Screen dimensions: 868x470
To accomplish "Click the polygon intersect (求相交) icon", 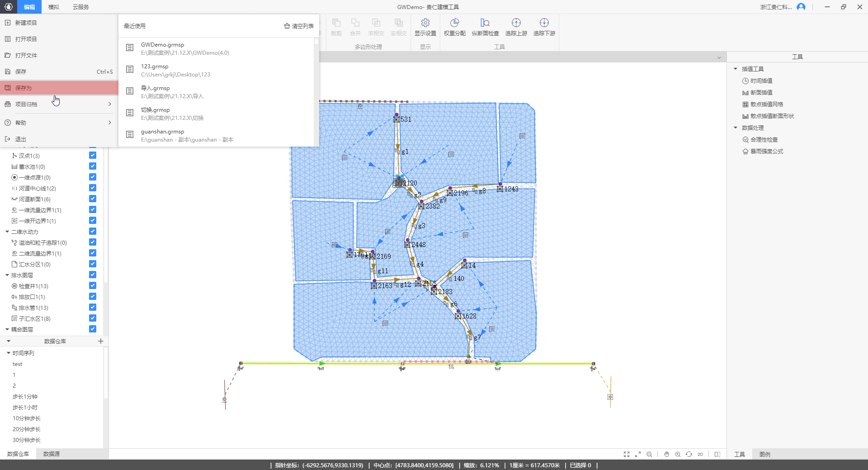I will click(376, 23).
